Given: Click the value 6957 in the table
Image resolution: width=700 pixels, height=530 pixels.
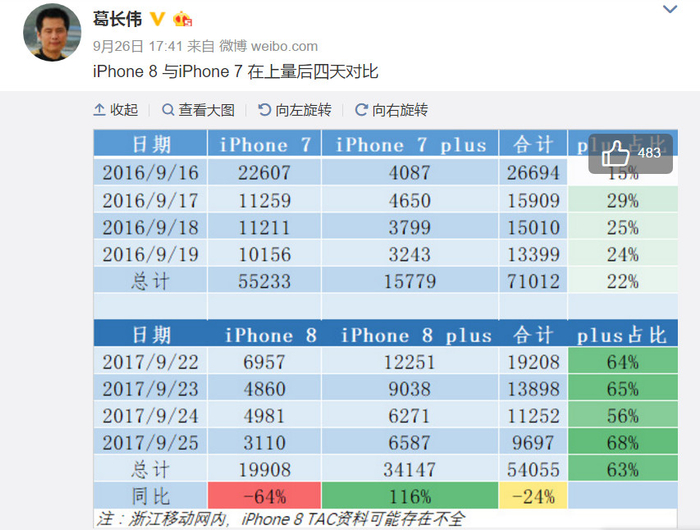Looking at the screenshot, I should (264, 361).
